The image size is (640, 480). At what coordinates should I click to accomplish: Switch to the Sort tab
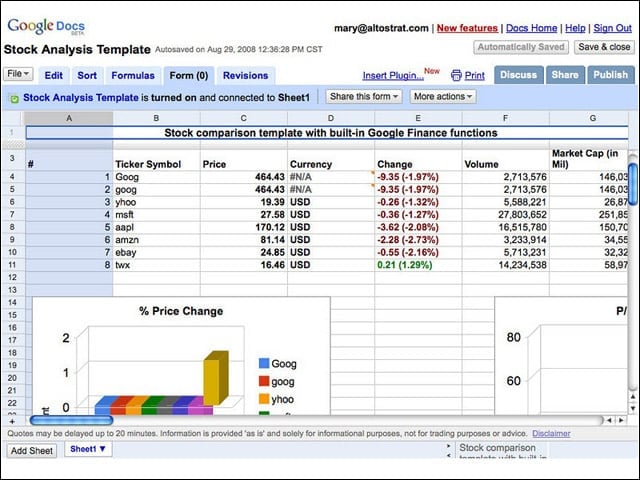point(87,76)
